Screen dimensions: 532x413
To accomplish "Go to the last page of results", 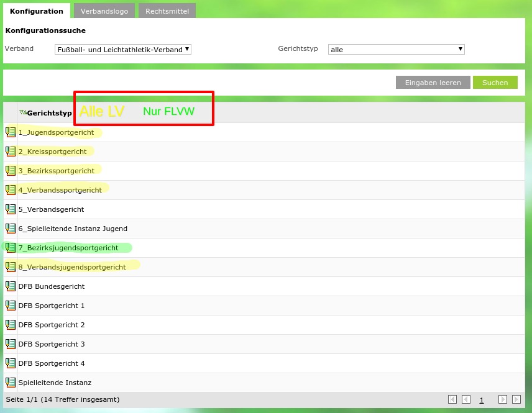I will tap(516, 399).
